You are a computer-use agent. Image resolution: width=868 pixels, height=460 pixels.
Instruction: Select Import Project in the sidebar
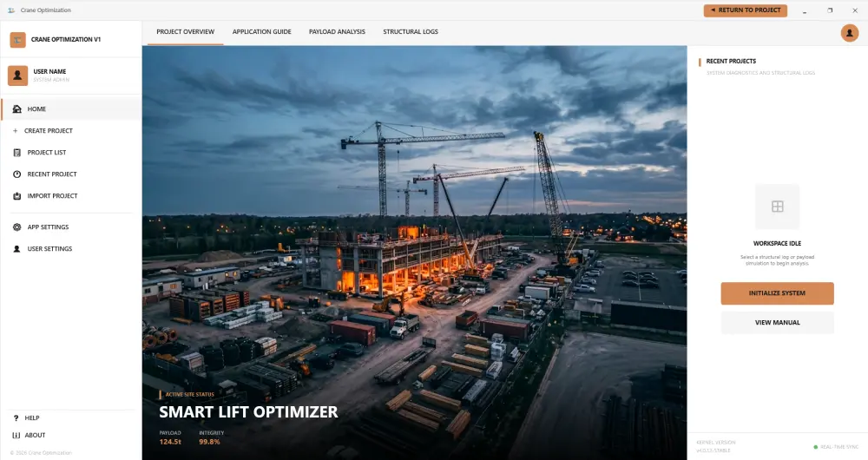71,196
